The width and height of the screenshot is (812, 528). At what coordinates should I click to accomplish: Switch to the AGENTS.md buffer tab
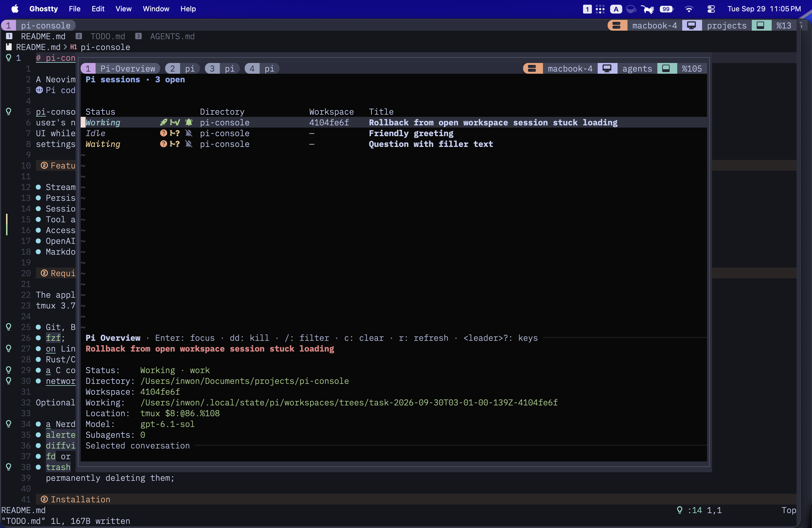(165, 36)
